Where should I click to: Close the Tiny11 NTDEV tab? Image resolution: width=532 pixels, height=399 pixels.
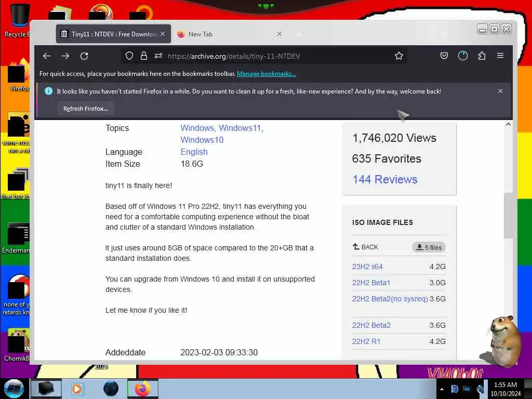[163, 34]
